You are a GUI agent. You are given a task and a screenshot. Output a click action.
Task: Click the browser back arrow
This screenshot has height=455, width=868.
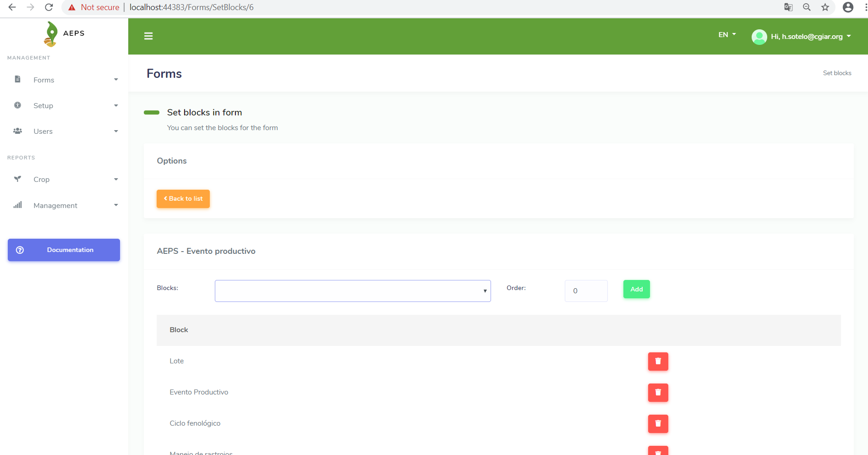click(12, 7)
